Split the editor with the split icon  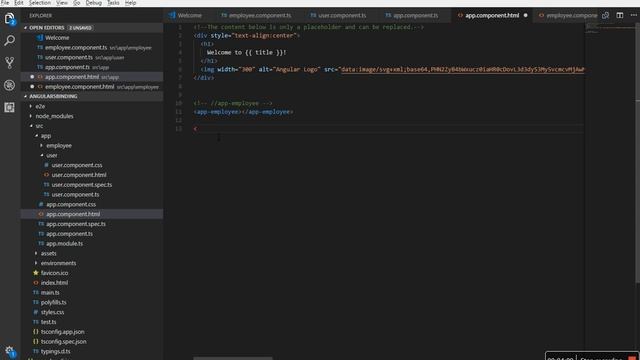[620, 15]
